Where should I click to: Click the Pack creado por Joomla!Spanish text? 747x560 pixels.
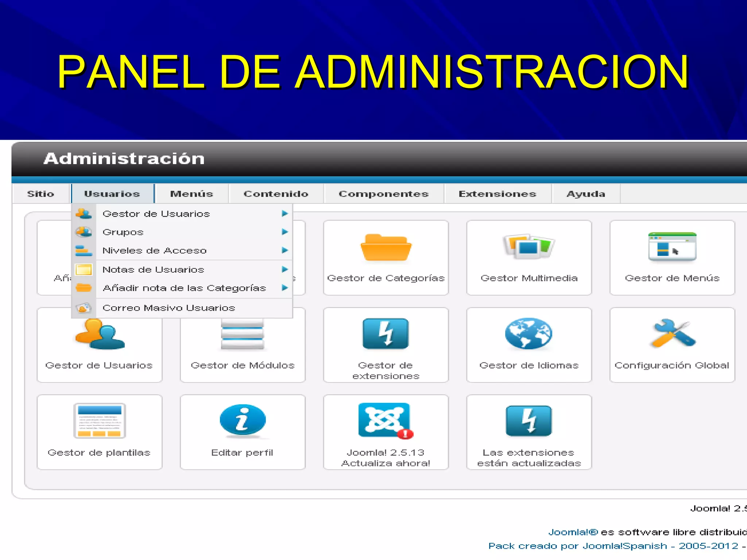tap(578, 546)
